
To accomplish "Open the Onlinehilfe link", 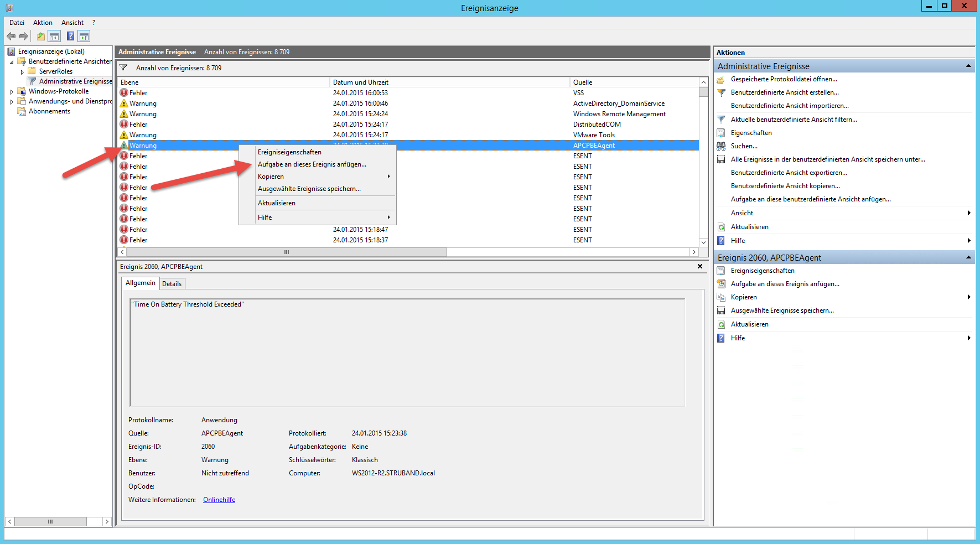I will [219, 500].
